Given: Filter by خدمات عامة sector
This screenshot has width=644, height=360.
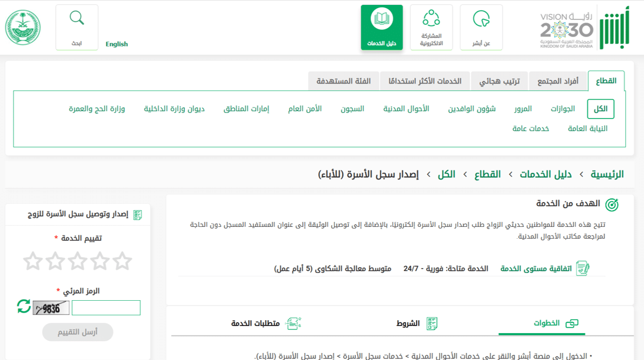Looking at the screenshot, I should pos(531,128).
